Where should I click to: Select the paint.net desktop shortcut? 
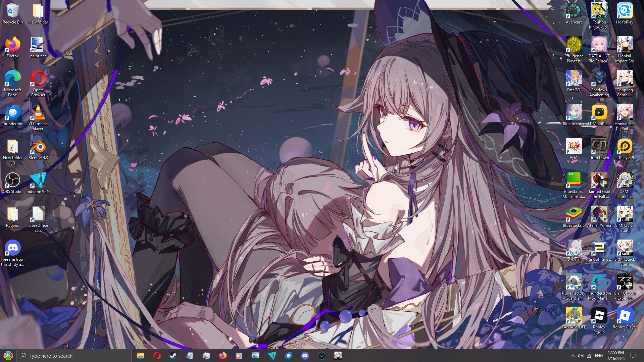pyautogui.click(x=38, y=48)
